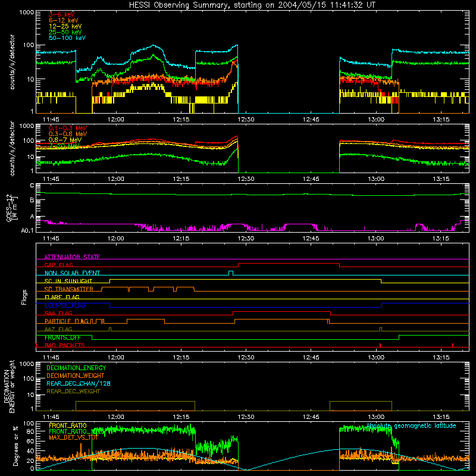The image size is (476, 476).
Task: Select the B level label on GOES axis
Action: [x=32, y=201]
